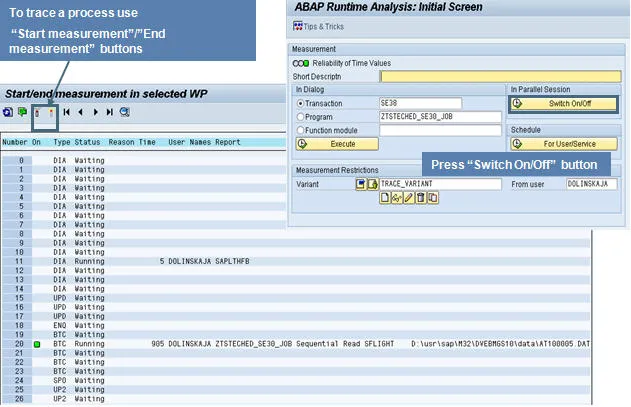Click the find/search icon in toolbar

124,112
